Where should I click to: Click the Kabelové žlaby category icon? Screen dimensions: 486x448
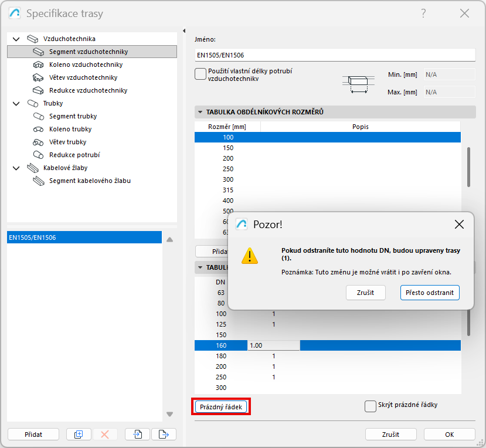coord(33,168)
